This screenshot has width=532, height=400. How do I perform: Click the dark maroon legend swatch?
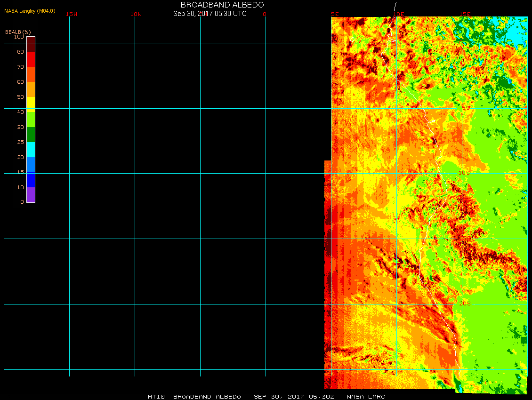pos(31,44)
